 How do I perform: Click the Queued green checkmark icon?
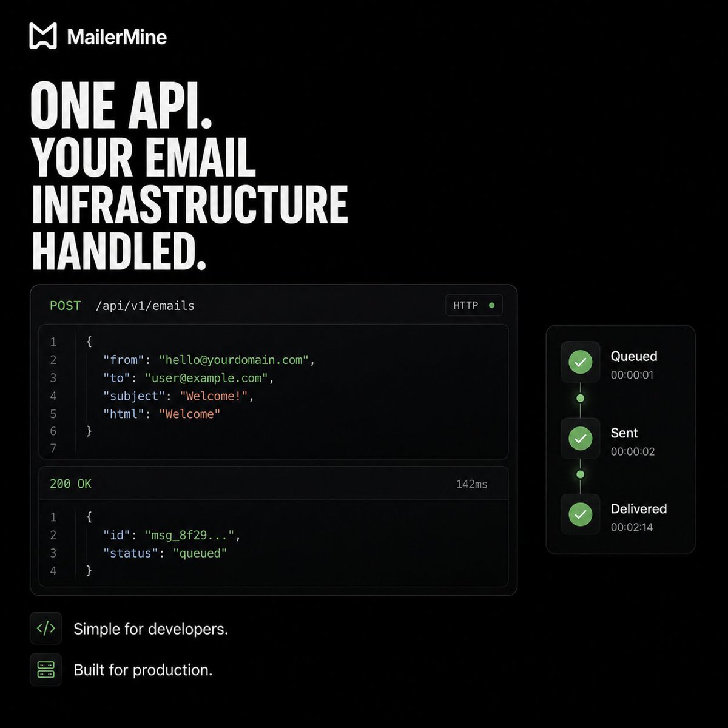(x=581, y=362)
